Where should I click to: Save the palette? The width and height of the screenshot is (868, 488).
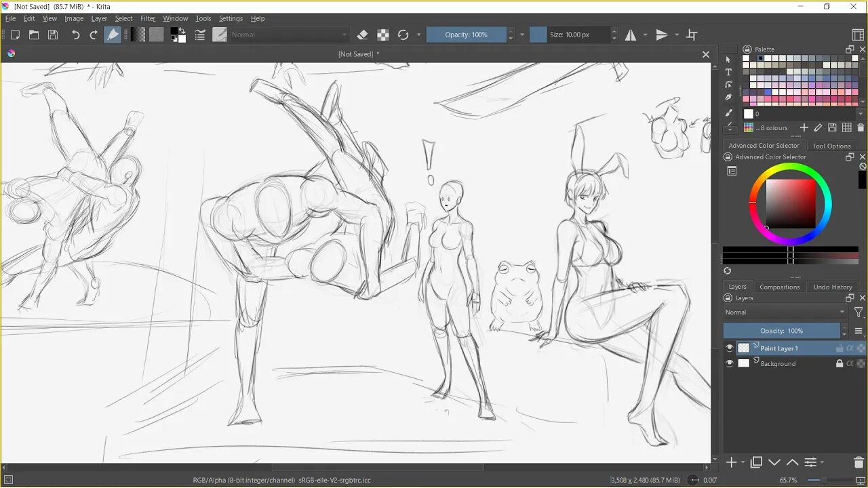click(x=832, y=127)
